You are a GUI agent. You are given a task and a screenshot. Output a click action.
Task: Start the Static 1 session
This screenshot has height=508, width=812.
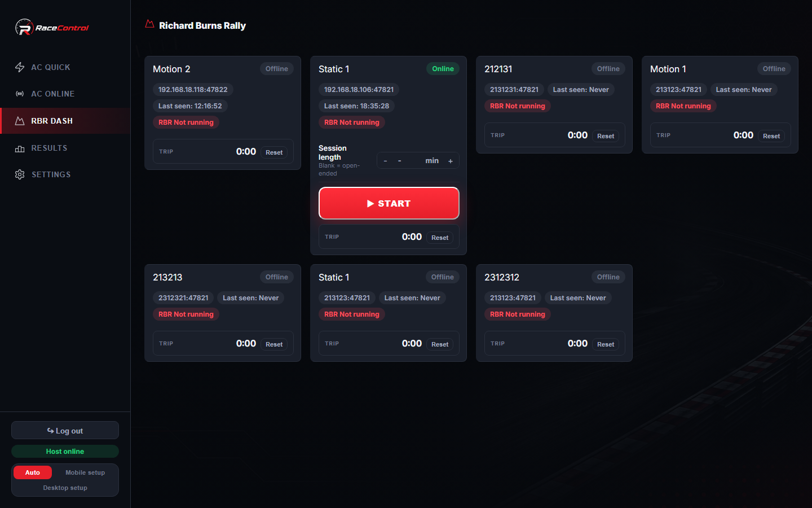pos(389,203)
